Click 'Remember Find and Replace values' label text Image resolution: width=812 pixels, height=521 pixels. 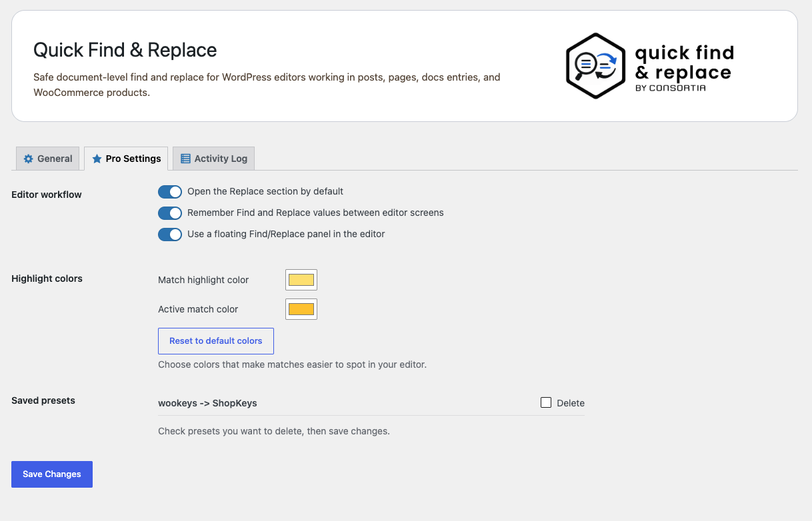(x=315, y=213)
